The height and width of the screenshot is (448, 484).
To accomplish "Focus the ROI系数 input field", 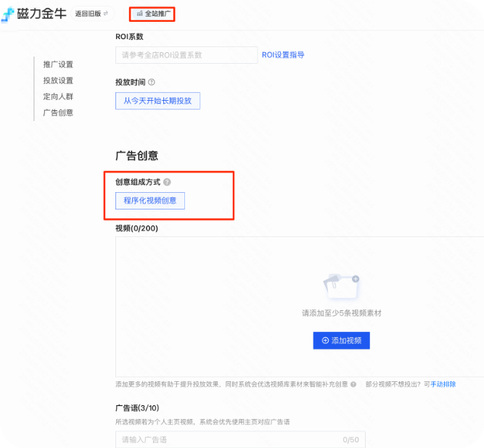I will pyautogui.click(x=186, y=55).
